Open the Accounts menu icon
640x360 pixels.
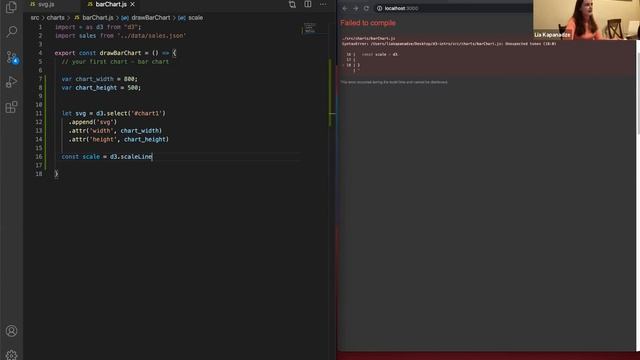click(x=11, y=331)
